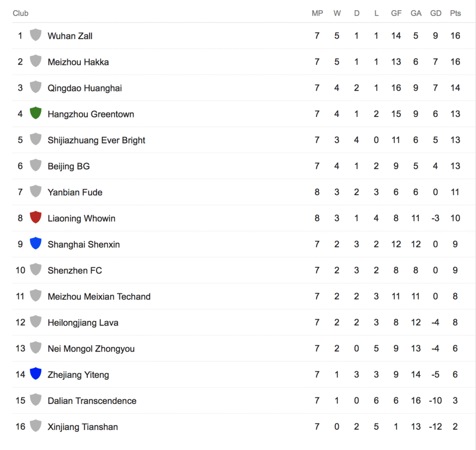Viewport: 476px width, 450px height.
Task: Click the MP column header
Action: [317, 13]
